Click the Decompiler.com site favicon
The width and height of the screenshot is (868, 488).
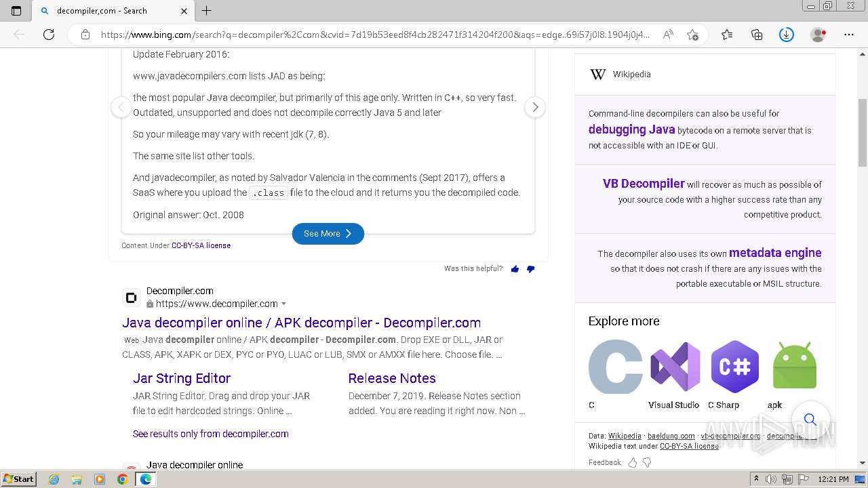coord(132,298)
